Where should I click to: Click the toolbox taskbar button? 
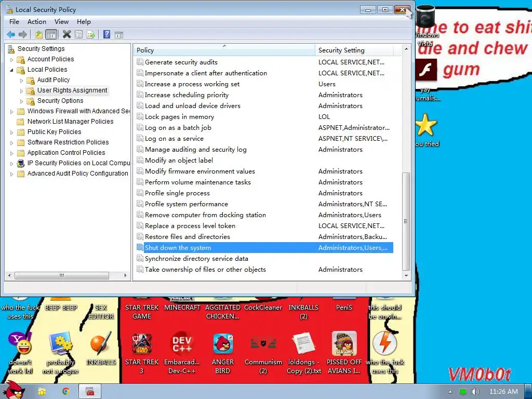point(89,392)
